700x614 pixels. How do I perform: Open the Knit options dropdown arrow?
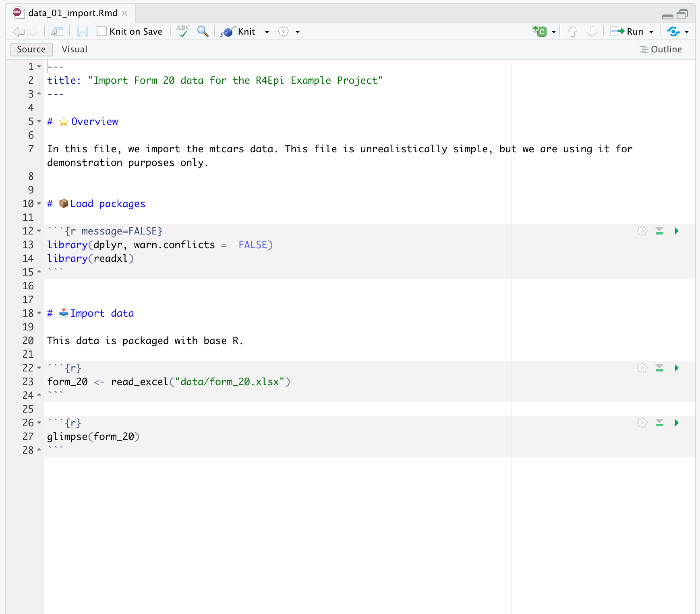(267, 32)
